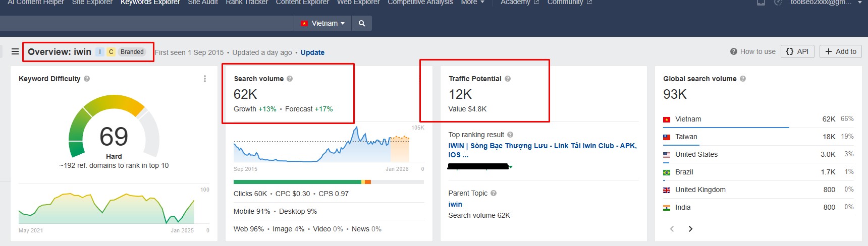868x246 pixels.
Task: Click the keyword search input field
Action: 146,23
